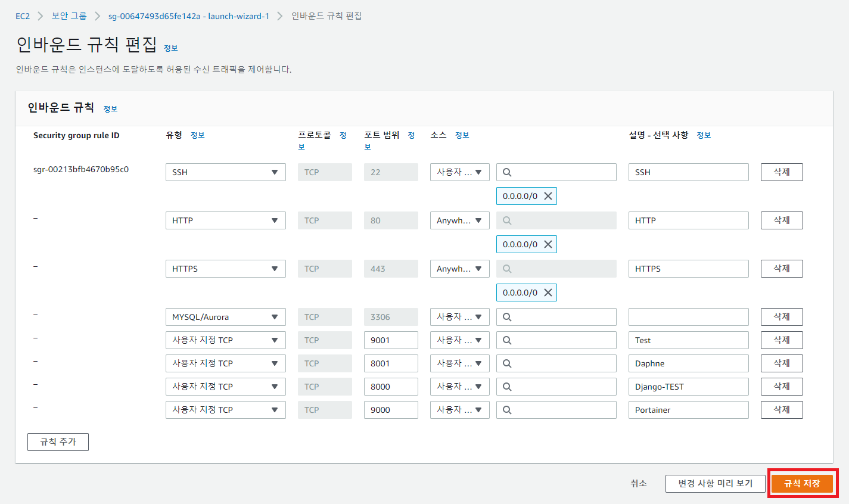The height and width of the screenshot is (504, 849).
Task: Open type dropdown for port 9001 rule
Action: [226, 340]
